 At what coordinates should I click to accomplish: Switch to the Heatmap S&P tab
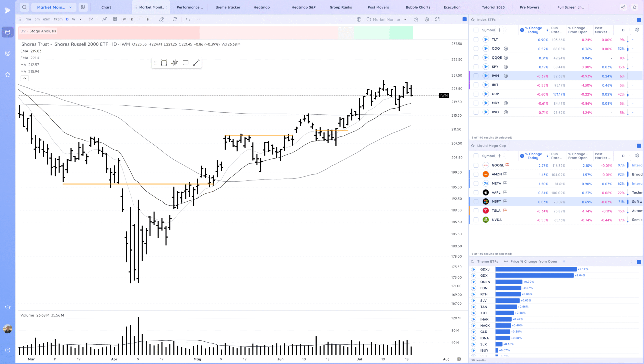(x=303, y=7)
